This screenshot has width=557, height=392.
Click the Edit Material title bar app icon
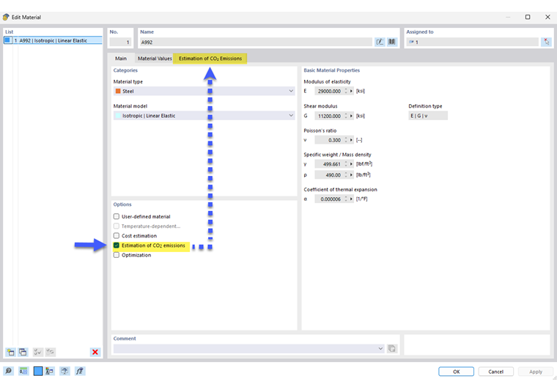pos(6,17)
